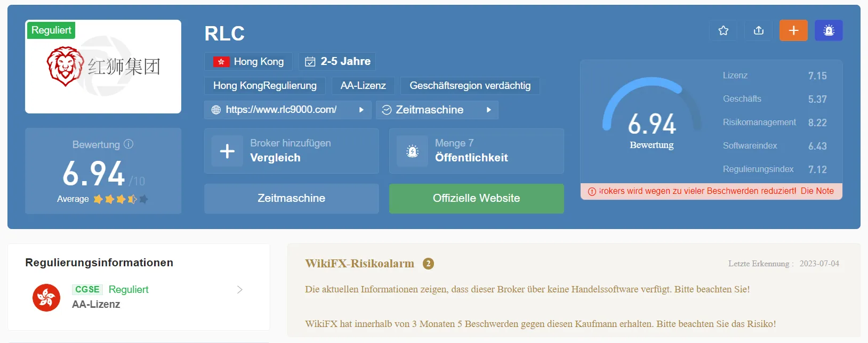Click the CGSE label badge
The height and width of the screenshot is (343, 868).
pyautogui.click(x=87, y=290)
